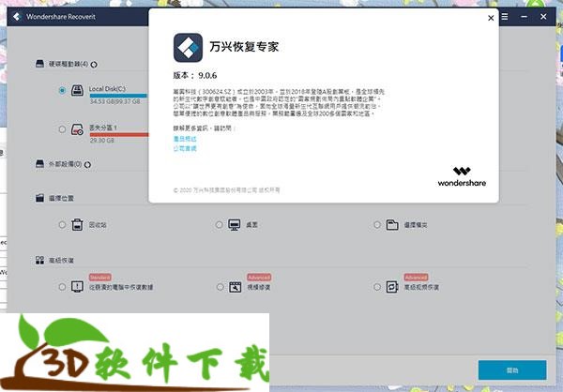Click the lost partition 1 red usage bar
Image resolution: width=563 pixels, height=392 pixels.
coord(119,135)
